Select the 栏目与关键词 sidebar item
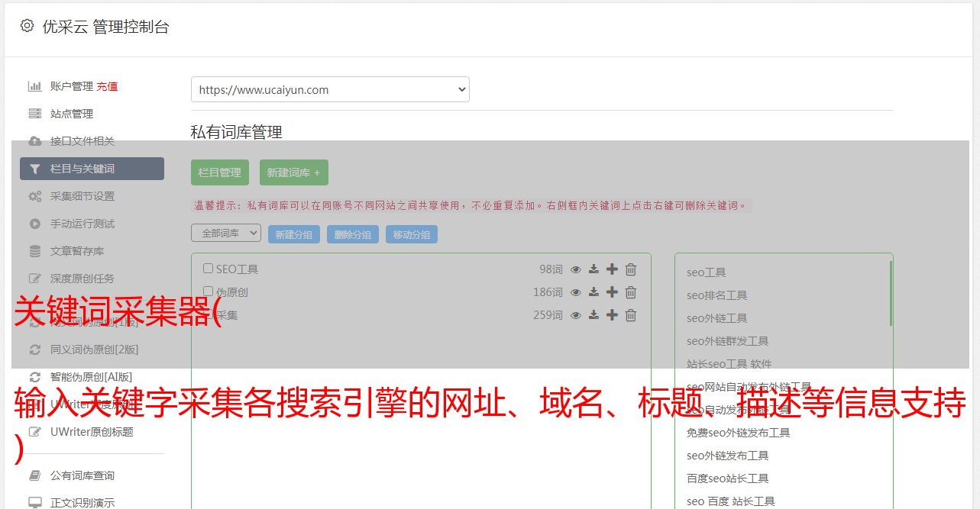The height and width of the screenshot is (509, 980). [92, 169]
